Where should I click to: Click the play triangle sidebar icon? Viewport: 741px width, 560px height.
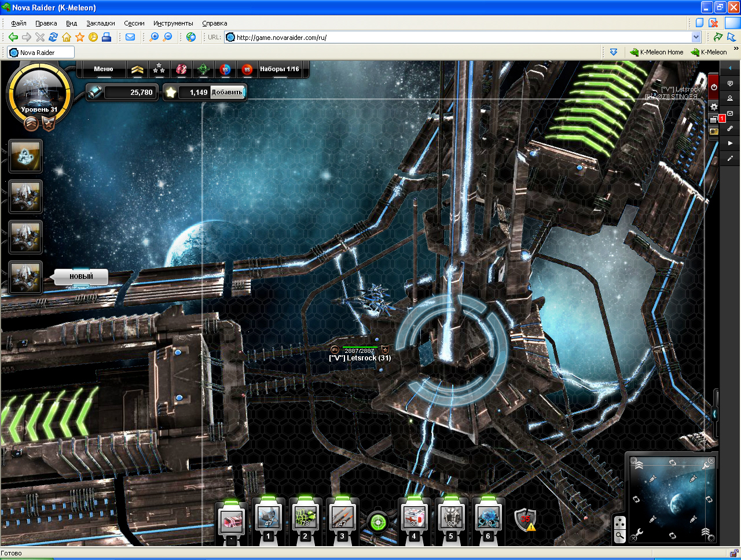pos(730,143)
